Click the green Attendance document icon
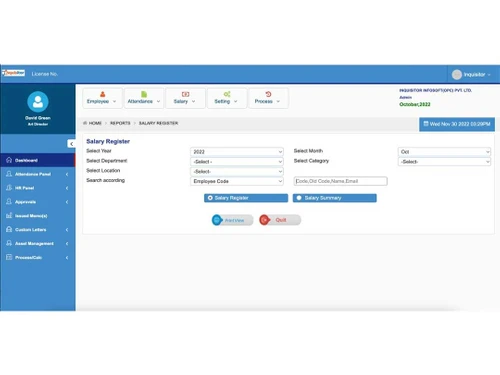Screen dimensions: 500x375 (144, 94)
